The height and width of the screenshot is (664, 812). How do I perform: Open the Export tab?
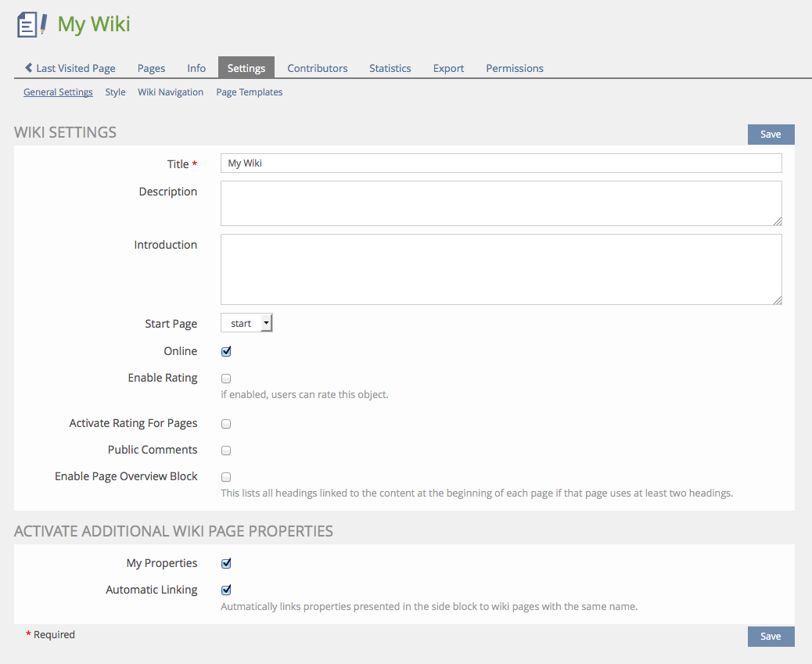coord(448,68)
